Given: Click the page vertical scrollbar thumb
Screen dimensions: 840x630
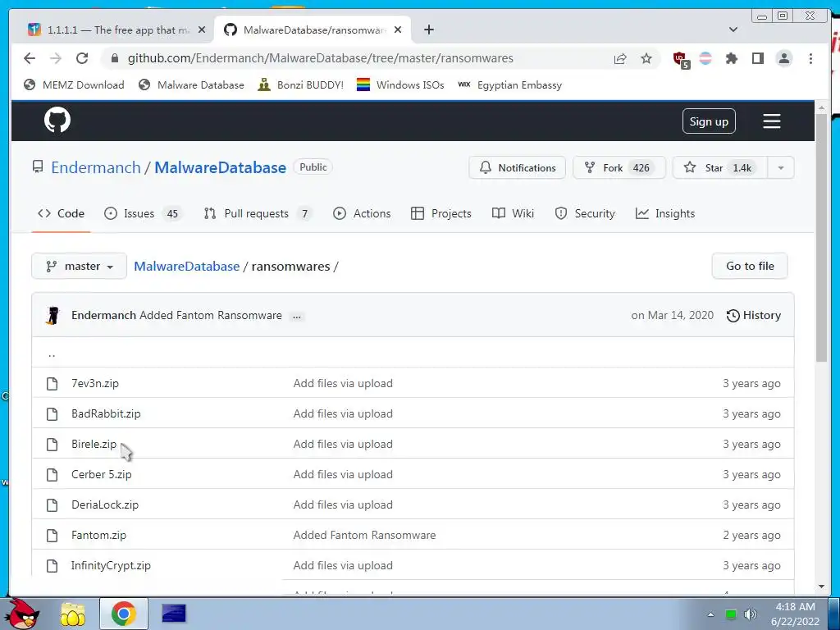Looking at the screenshot, I should point(821,239).
